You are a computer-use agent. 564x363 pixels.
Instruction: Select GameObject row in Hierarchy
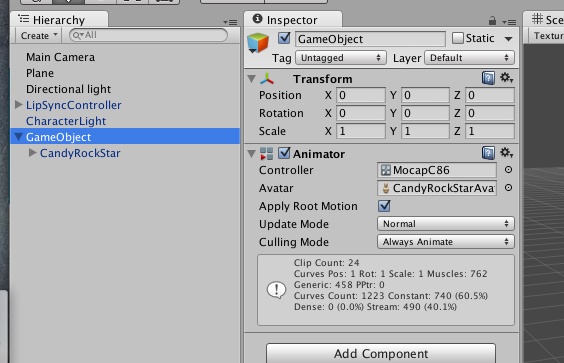pos(125,136)
